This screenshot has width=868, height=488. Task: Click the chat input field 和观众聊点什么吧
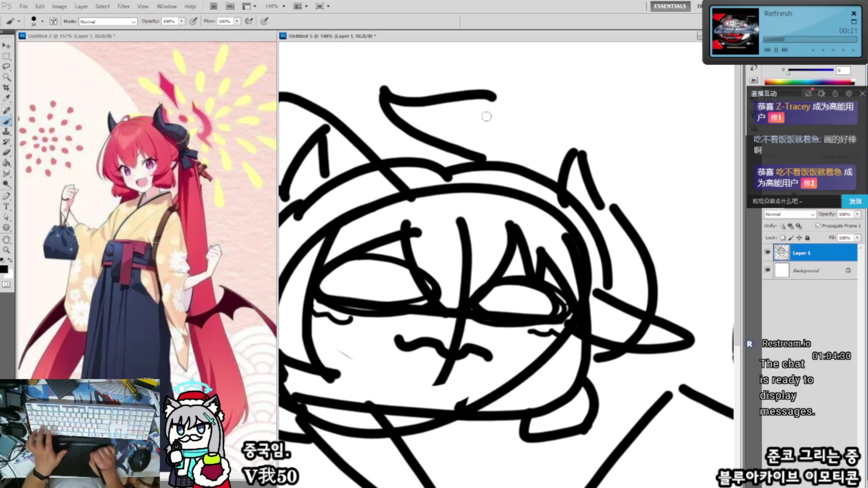pos(794,201)
